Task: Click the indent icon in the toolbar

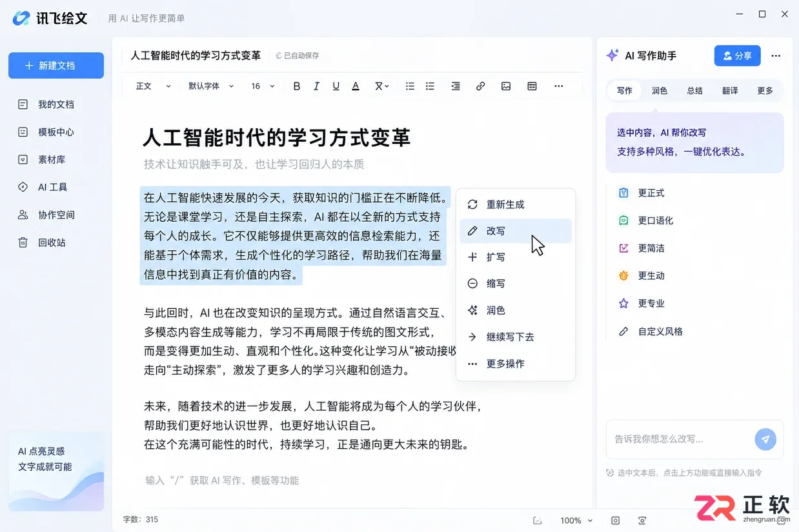Action: tap(456, 86)
